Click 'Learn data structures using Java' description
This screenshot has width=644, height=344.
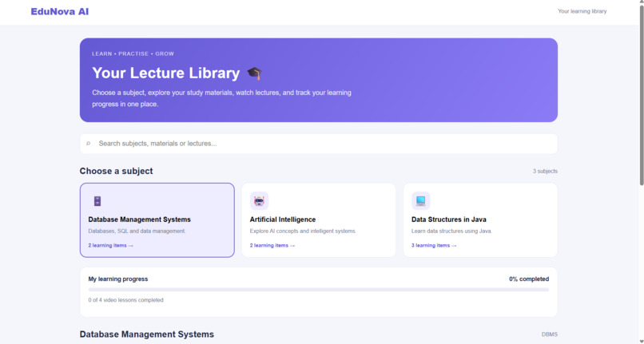pyautogui.click(x=451, y=231)
